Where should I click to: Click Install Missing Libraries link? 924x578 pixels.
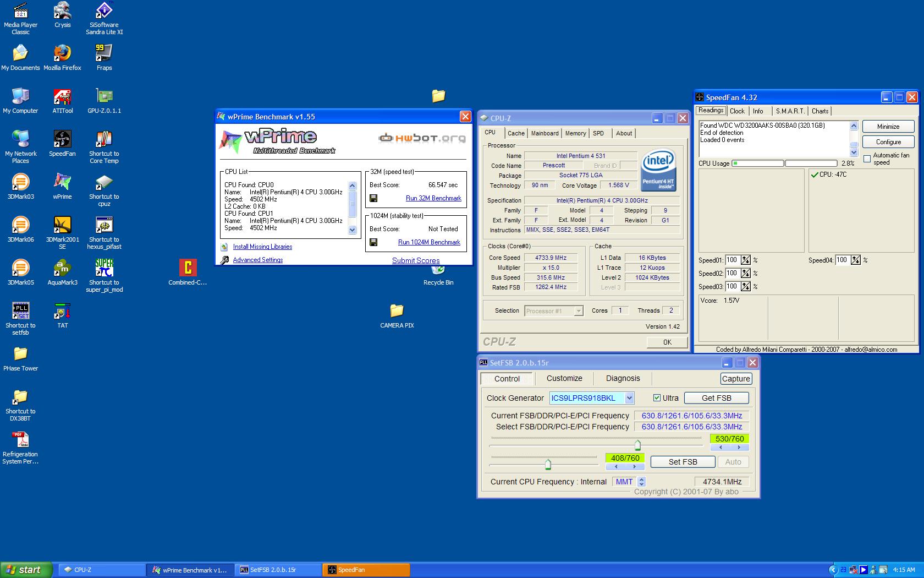coord(262,247)
